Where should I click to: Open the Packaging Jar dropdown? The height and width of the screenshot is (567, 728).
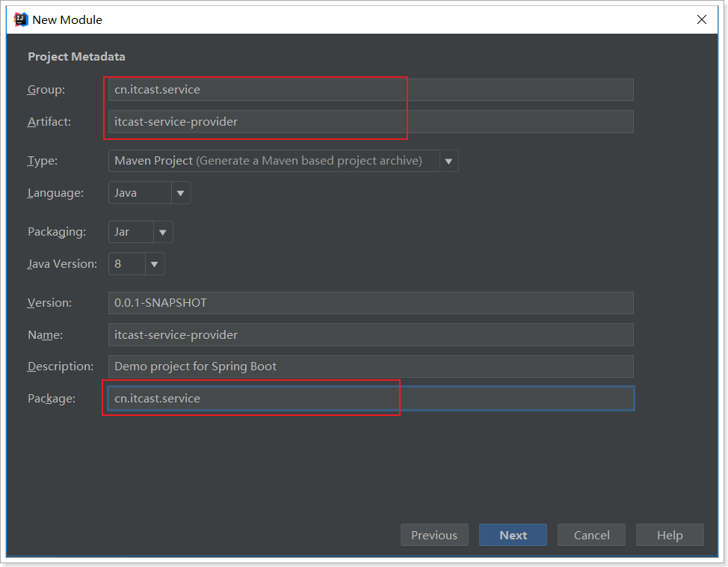click(163, 232)
